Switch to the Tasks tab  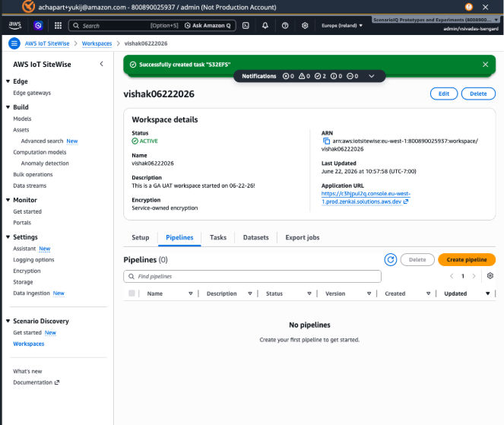218,237
